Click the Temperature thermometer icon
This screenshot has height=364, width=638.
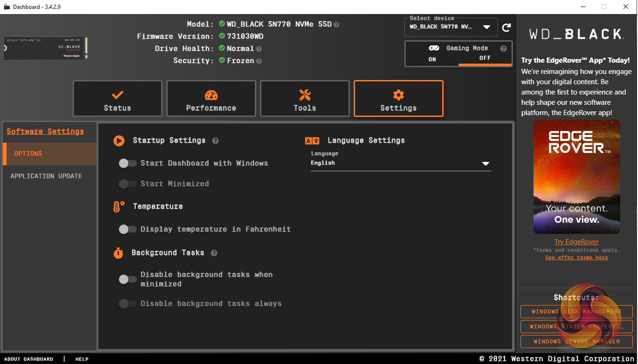coord(119,206)
